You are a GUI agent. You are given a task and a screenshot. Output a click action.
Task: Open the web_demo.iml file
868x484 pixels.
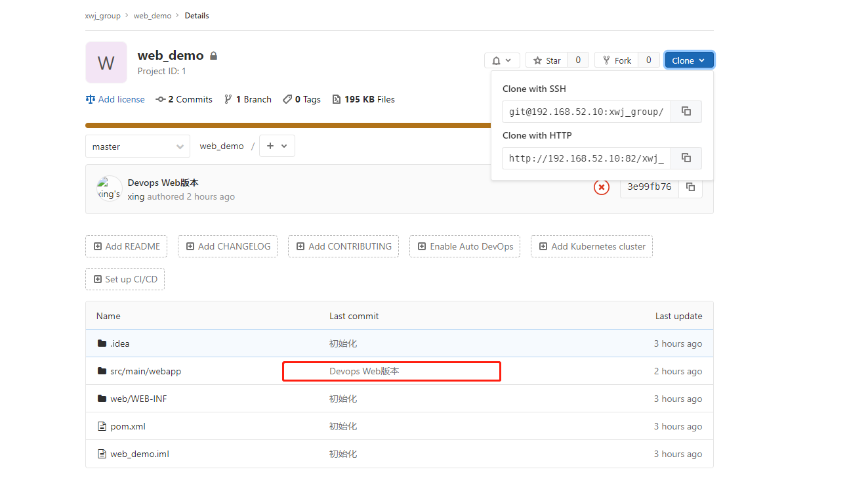coord(140,454)
